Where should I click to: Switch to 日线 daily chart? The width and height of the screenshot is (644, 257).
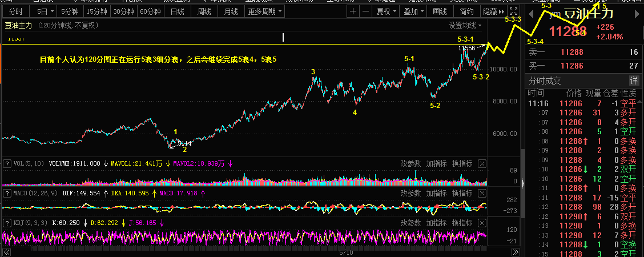click(x=177, y=11)
